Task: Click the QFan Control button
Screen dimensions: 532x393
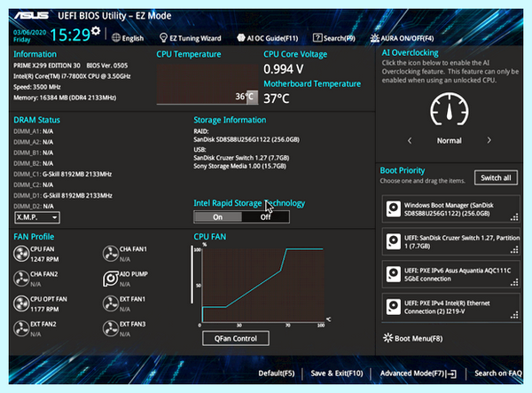Action: click(236, 338)
